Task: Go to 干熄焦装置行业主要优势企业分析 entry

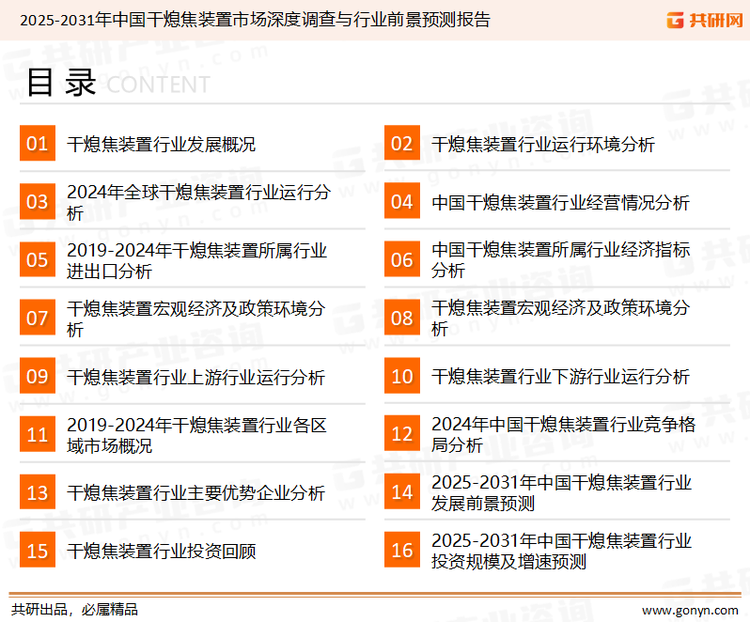Action: click(x=196, y=493)
